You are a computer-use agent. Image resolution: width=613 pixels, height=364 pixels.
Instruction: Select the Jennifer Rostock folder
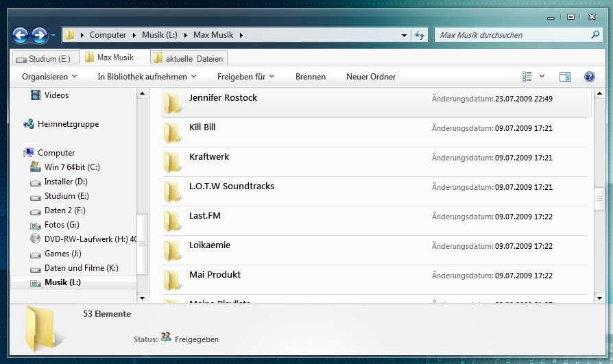pyautogui.click(x=376, y=102)
